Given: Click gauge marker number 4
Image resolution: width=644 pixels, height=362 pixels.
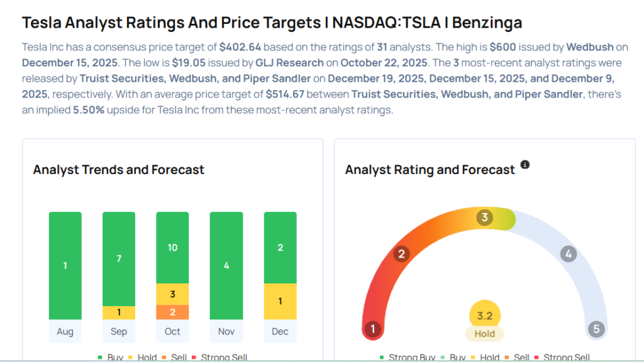Looking at the screenshot, I should [x=568, y=254].
